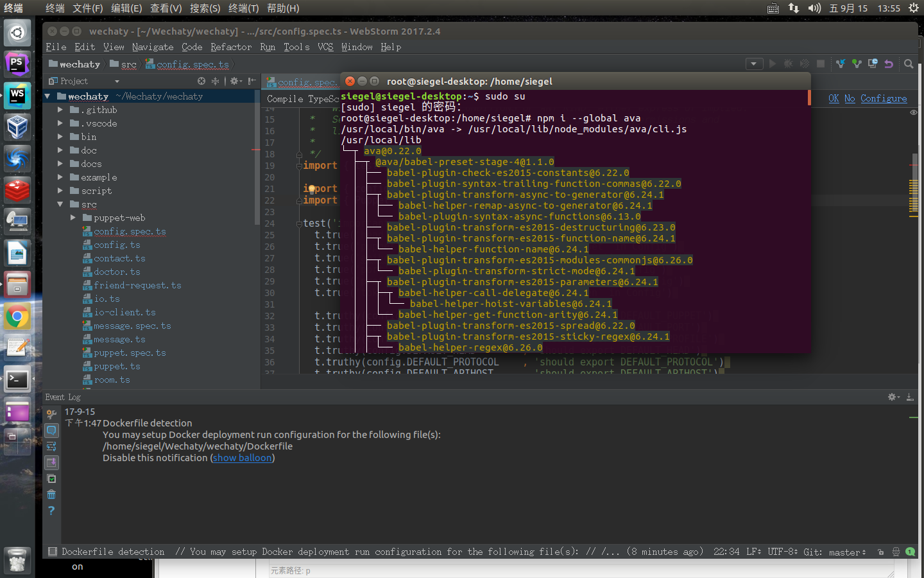The width and height of the screenshot is (924, 578).
Task: Click UTF-8 encoding in status bar
Action: [x=782, y=552]
